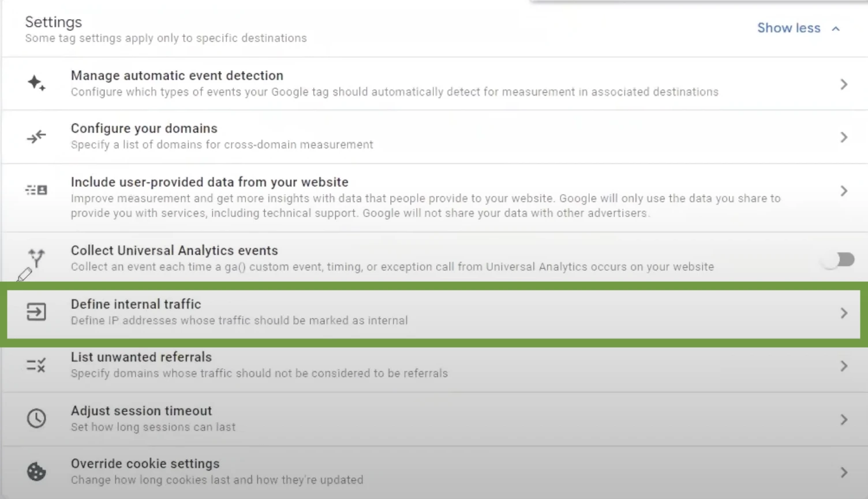The image size is (868, 499).
Task: Open the Configure your domains chevron
Action: pos(844,137)
